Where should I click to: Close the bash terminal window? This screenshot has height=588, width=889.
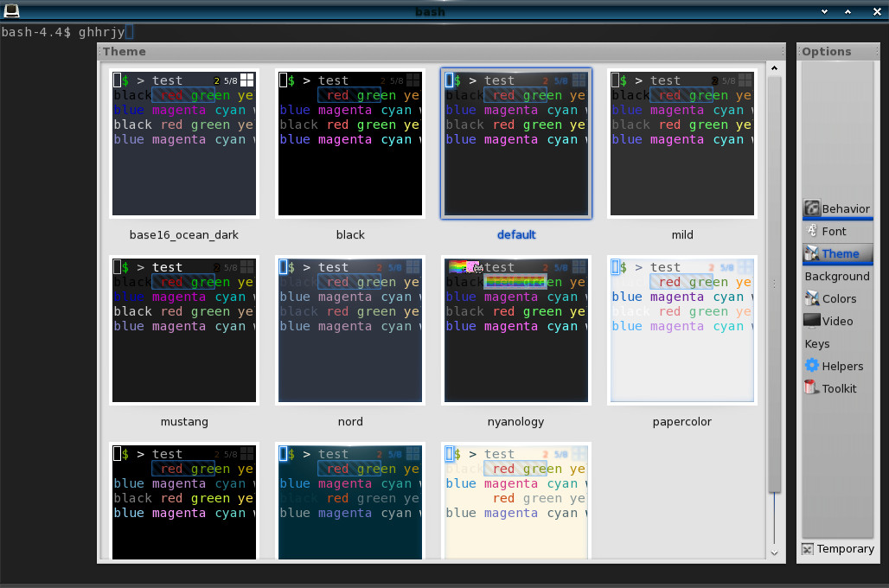pyautogui.click(x=877, y=11)
